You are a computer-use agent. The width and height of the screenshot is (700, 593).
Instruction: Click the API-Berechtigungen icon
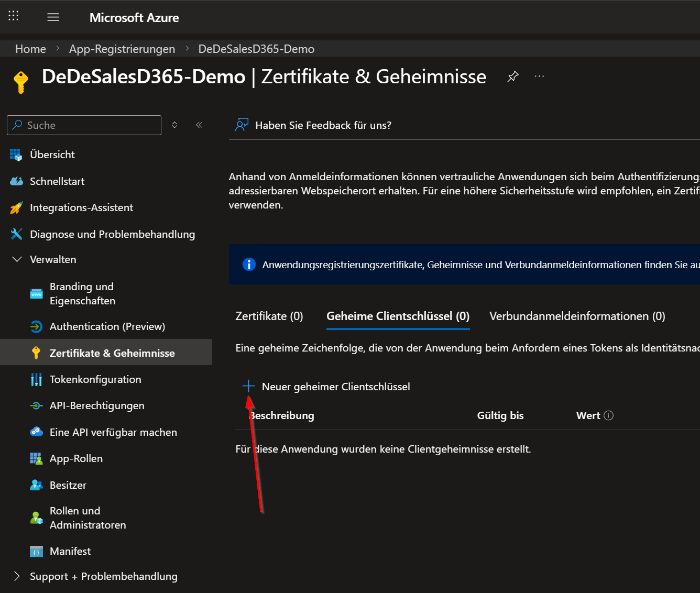pyautogui.click(x=36, y=405)
